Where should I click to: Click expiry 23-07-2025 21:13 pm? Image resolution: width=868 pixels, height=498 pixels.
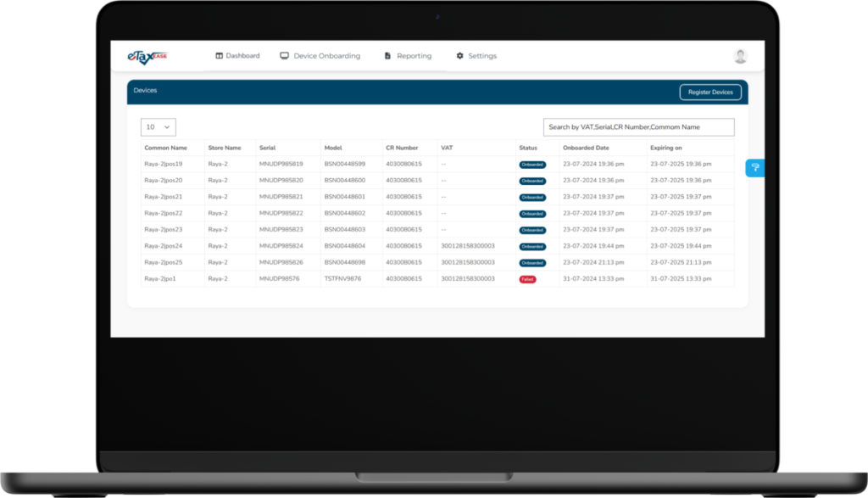click(x=681, y=262)
